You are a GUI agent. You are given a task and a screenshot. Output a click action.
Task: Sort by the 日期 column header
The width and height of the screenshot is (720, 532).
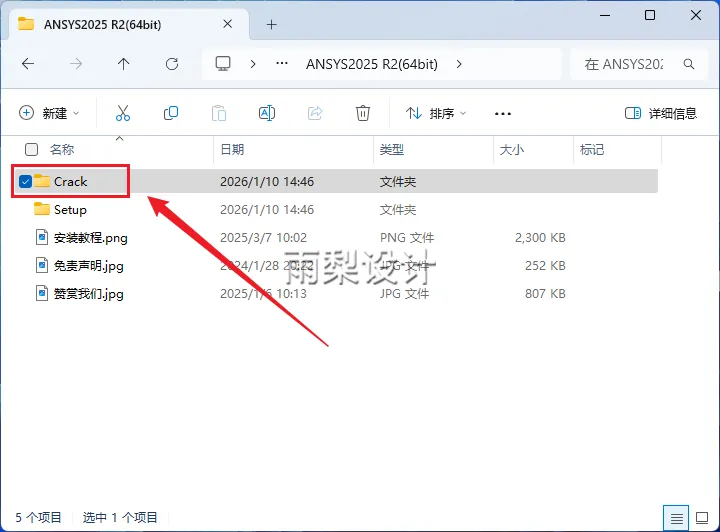232,149
